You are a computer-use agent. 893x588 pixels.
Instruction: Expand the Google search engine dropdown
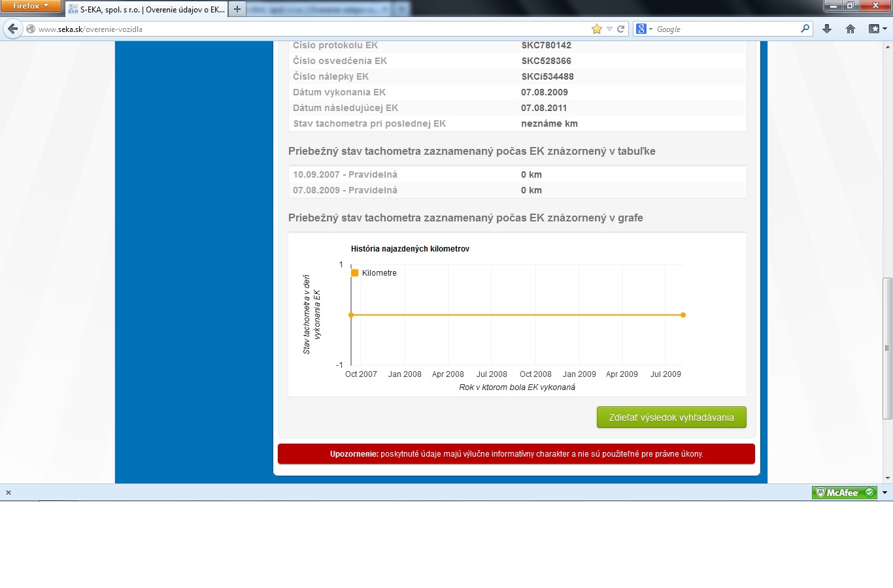644,29
